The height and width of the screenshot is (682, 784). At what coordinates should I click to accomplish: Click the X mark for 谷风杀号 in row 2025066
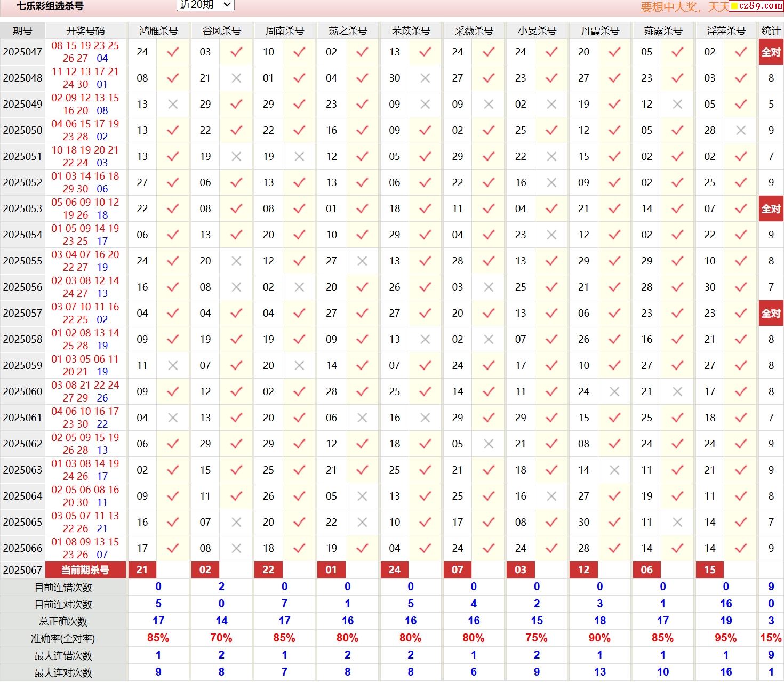(x=236, y=549)
